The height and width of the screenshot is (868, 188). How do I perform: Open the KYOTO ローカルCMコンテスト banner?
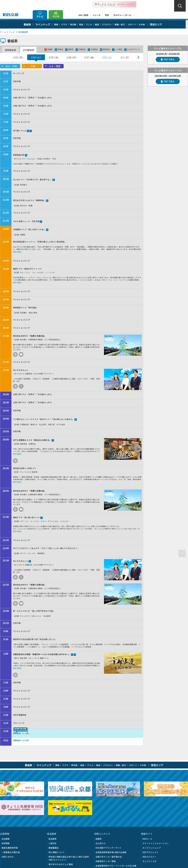pos(166,789)
